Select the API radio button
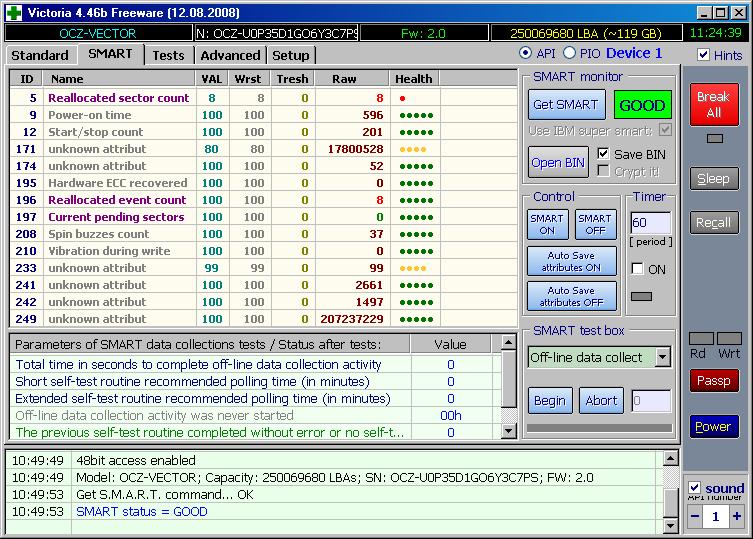 coord(525,53)
